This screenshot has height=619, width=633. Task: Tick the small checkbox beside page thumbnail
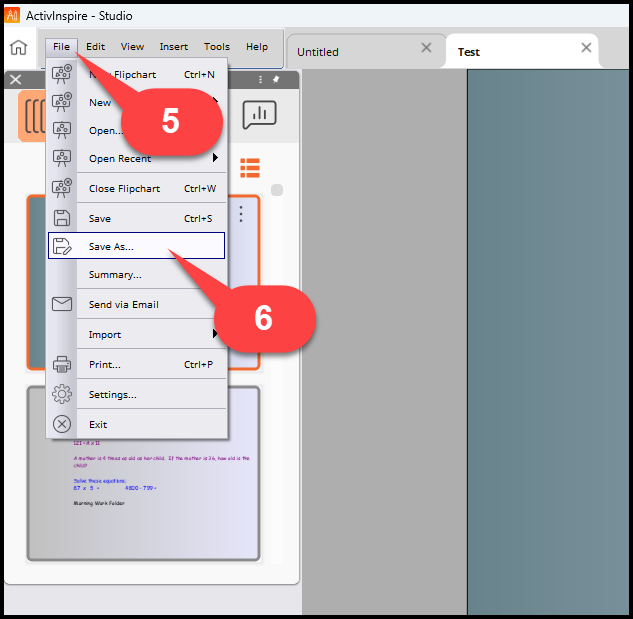point(277,190)
